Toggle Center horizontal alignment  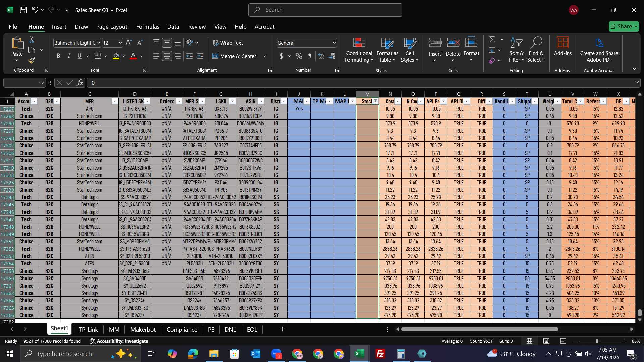point(167,56)
